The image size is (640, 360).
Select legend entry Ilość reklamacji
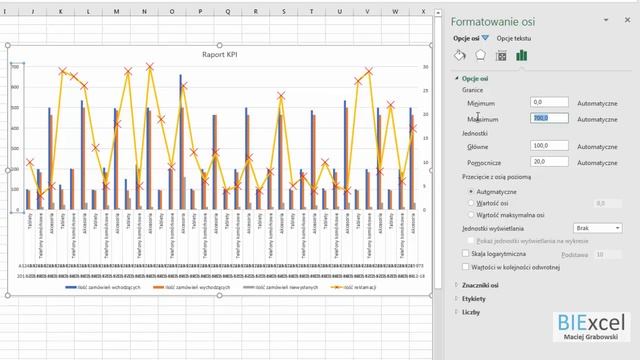coord(353,287)
